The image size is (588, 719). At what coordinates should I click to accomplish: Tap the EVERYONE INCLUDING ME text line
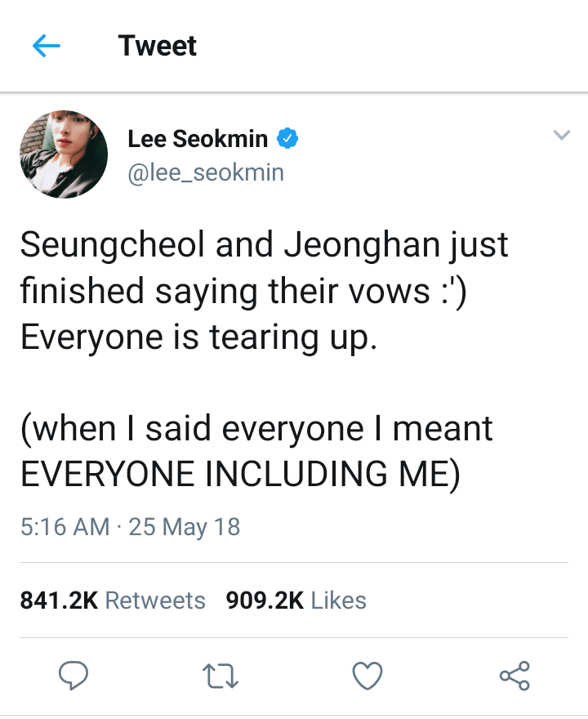pos(240,474)
